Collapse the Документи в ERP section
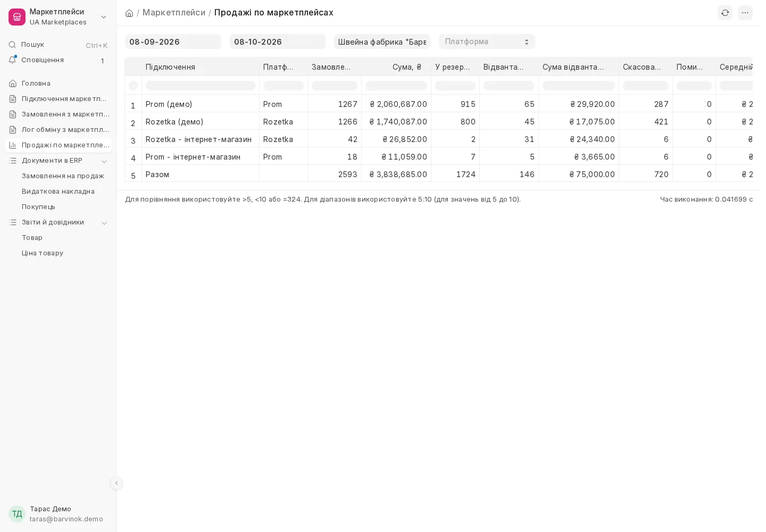 click(x=104, y=161)
